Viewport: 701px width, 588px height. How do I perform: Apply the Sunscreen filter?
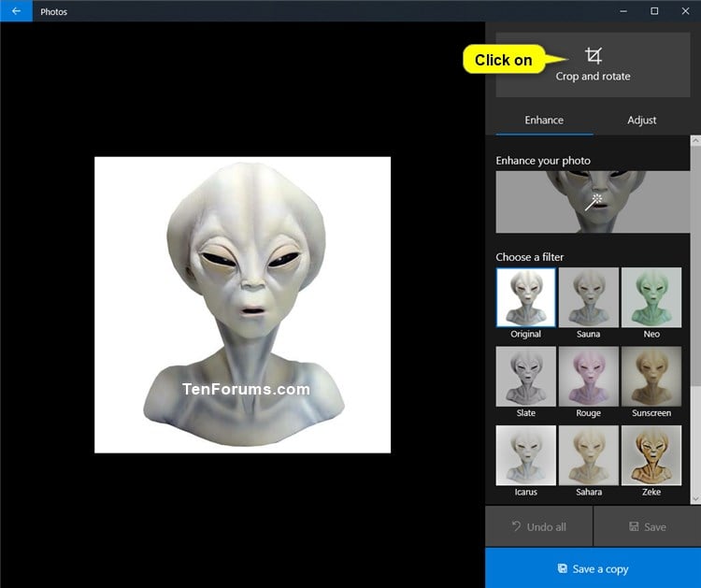[651, 376]
